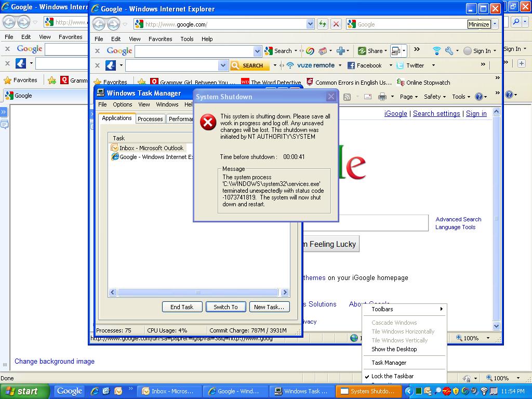
Task: Open the Online Stopwatch favorites link
Action: 423,83
